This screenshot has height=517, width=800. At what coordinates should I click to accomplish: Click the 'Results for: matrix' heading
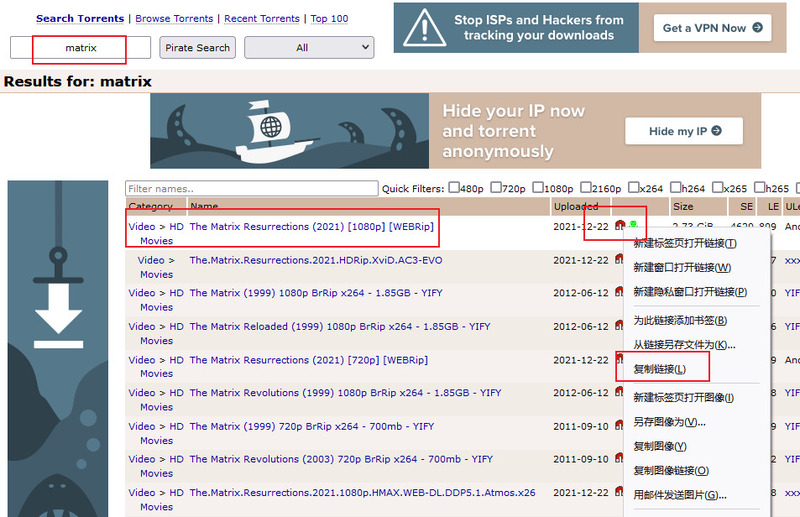tap(78, 82)
